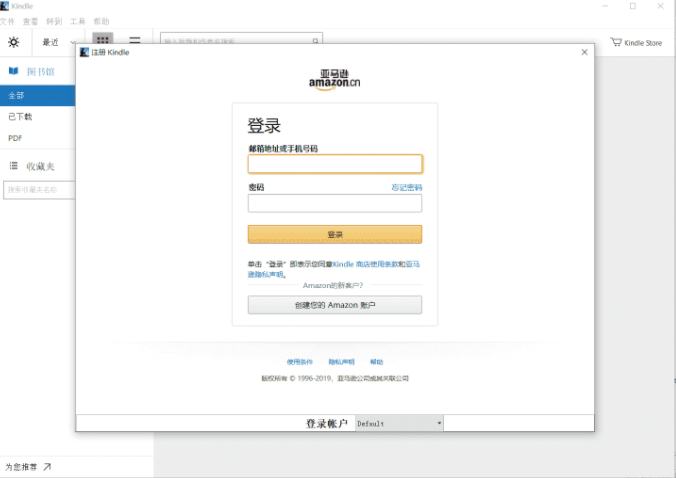Open the 转到 menu
Screen dimensions: 676x478
point(54,21)
